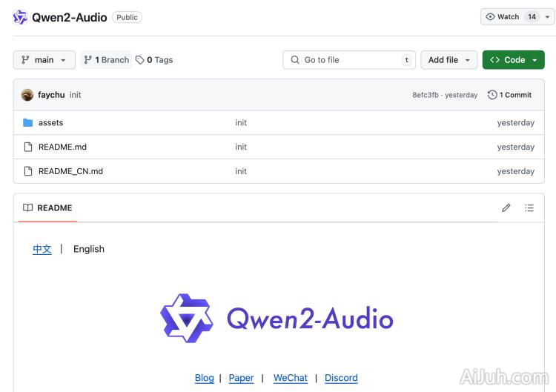Image resolution: width=556 pixels, height=392 pixels.
Task: Click the history clock icon
Action: pos(492,95)
